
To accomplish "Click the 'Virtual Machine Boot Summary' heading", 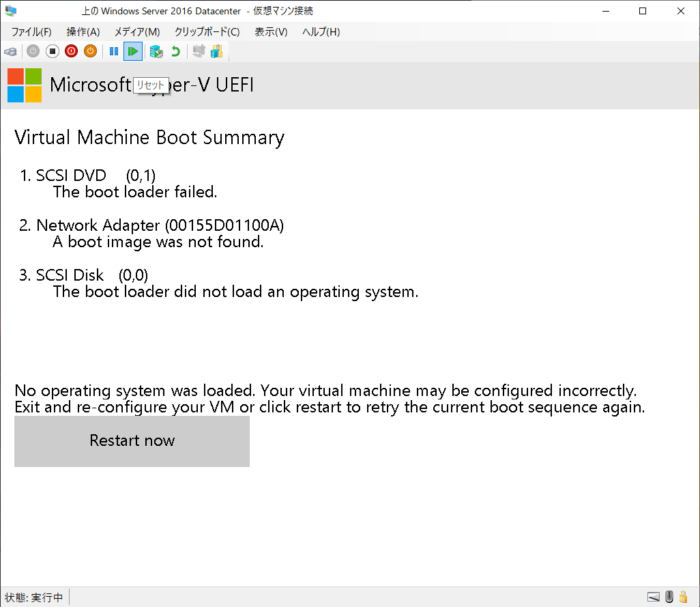I will 149,137.
